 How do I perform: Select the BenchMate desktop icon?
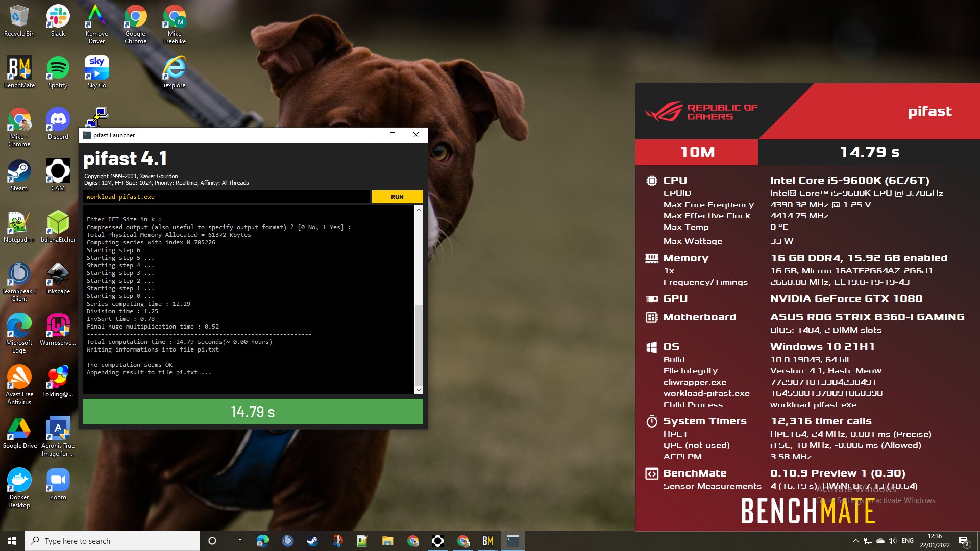coord(19,72)
